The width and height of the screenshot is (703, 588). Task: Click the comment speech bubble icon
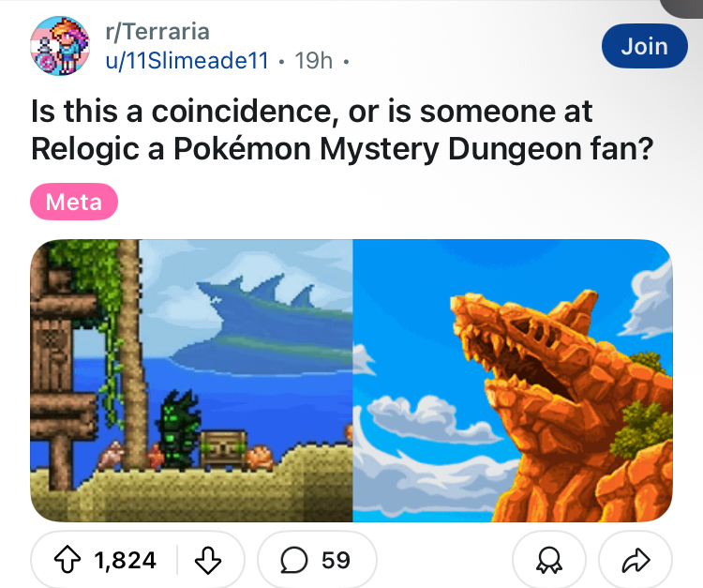coord(292,560)
